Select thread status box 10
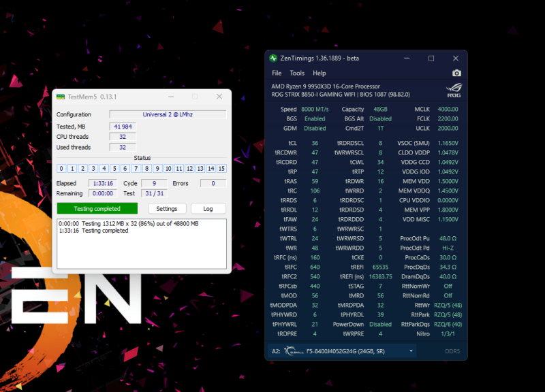Image resolution: width=545 pixels, height=392 pixels. (x=168, y=168)
